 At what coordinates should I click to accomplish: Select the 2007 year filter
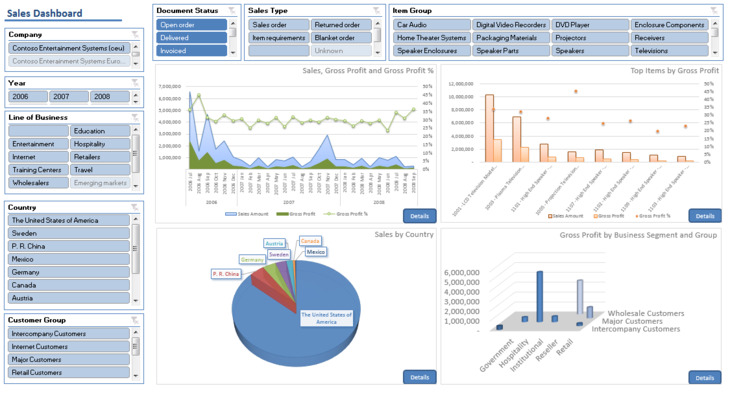(x=69, y=96)
